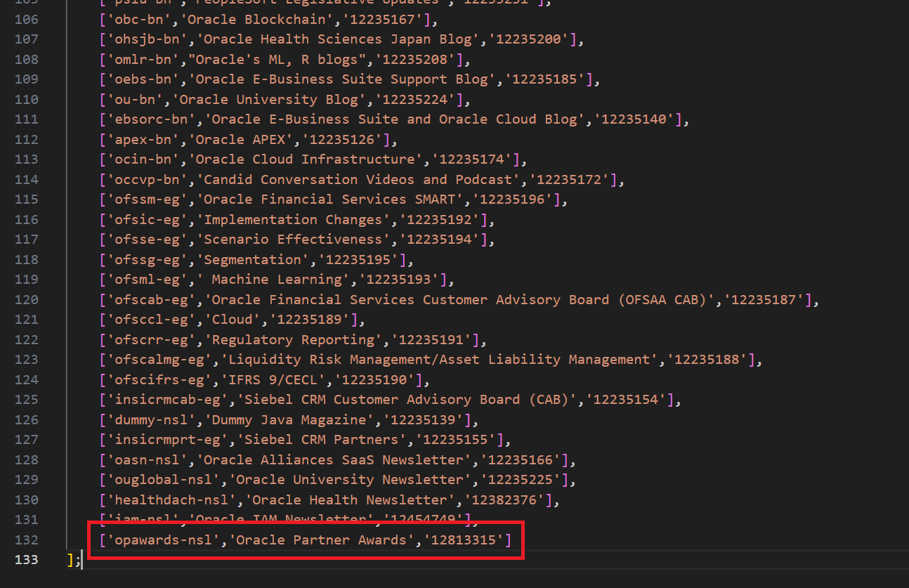Click the ID value '12382376'

pos(505,500)
